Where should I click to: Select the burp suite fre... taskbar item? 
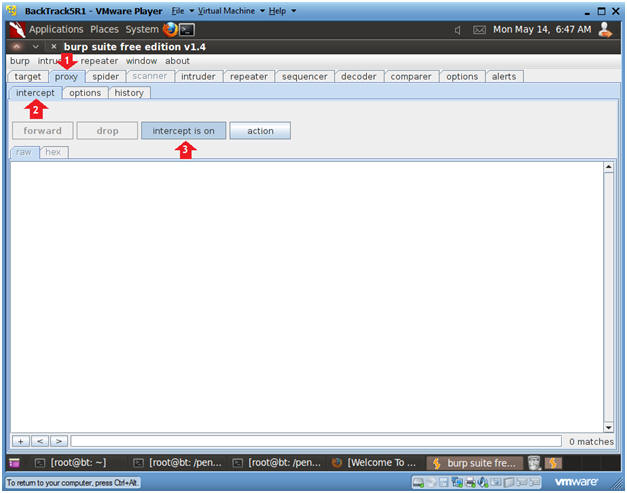pyautogui.click(x=475, y=463)
